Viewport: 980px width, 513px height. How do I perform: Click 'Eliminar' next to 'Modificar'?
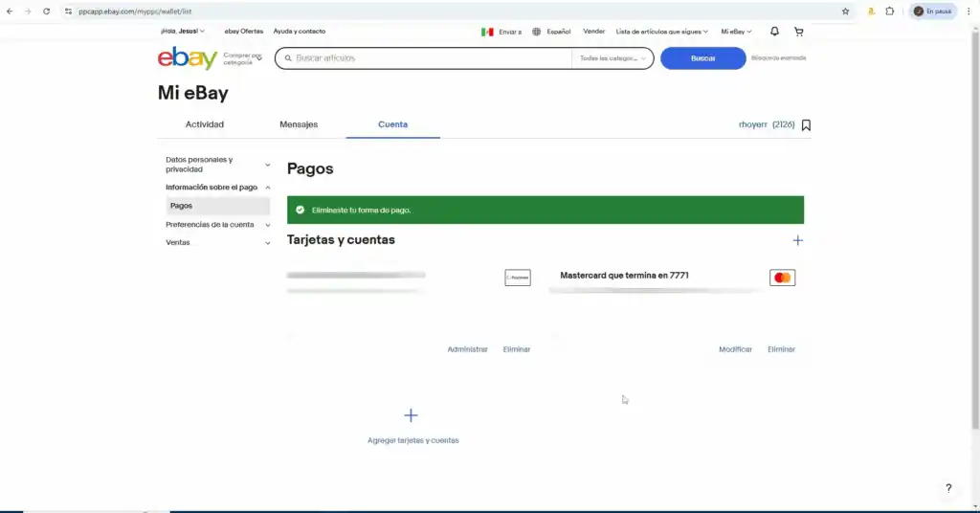(x=781, y=349)
